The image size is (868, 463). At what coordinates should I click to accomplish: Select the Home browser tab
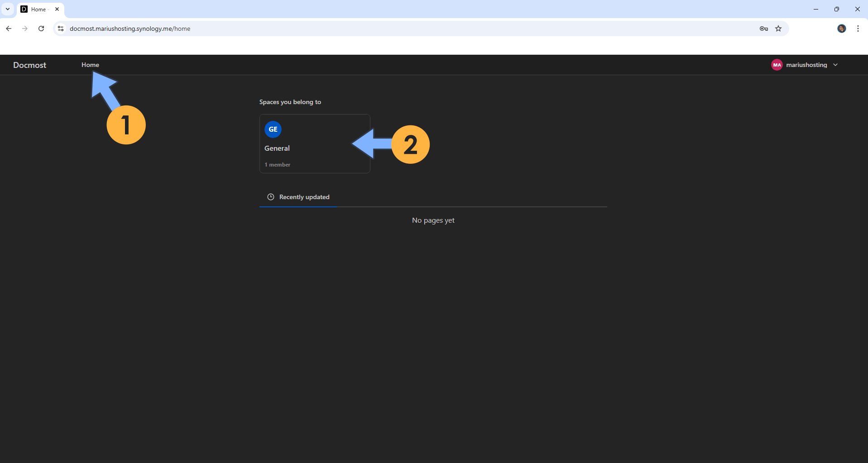pyautogui.click(x=40, y=10)
